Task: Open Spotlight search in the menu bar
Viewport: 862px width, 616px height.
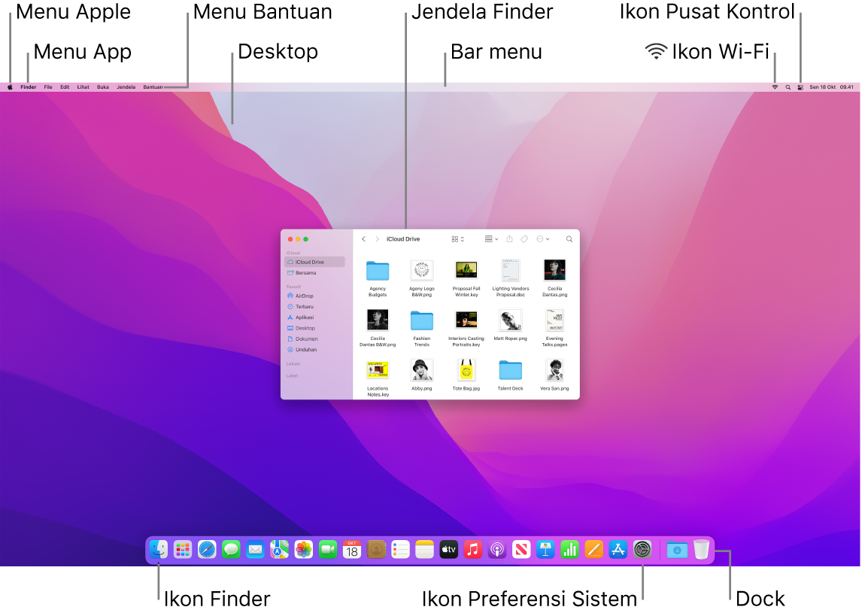Action: 787,86
